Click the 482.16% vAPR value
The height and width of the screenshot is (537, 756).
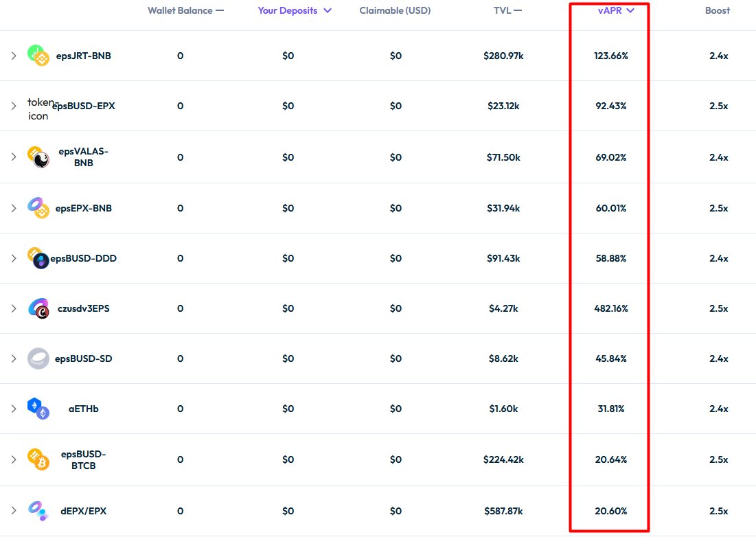[611, 308]
